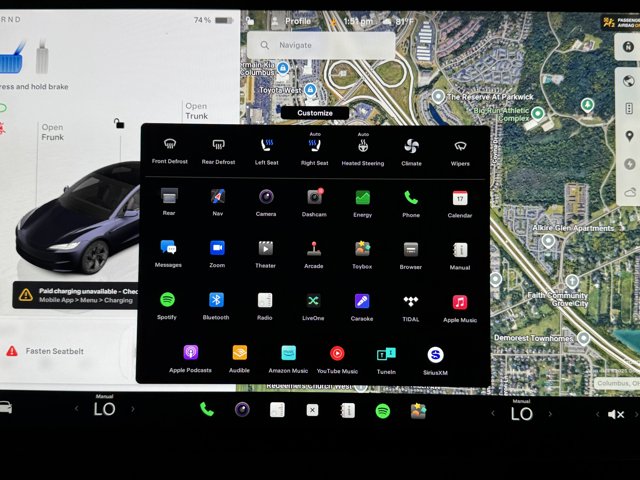
Task: Increase passenger temperature with right arrow
Action: click(550, 414)
